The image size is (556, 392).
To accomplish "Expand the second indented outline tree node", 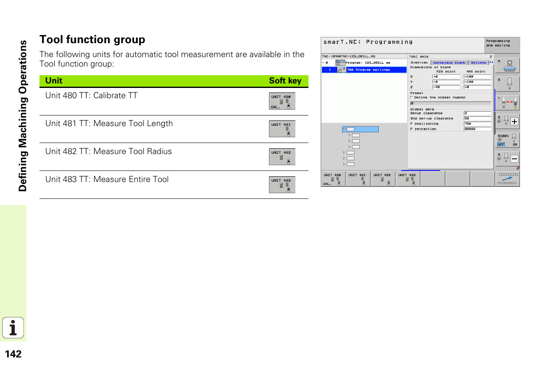I will coord(350,141).
